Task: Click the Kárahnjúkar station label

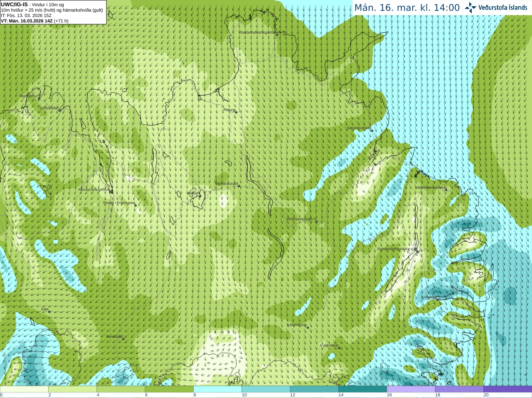Action: pos(297,325)
